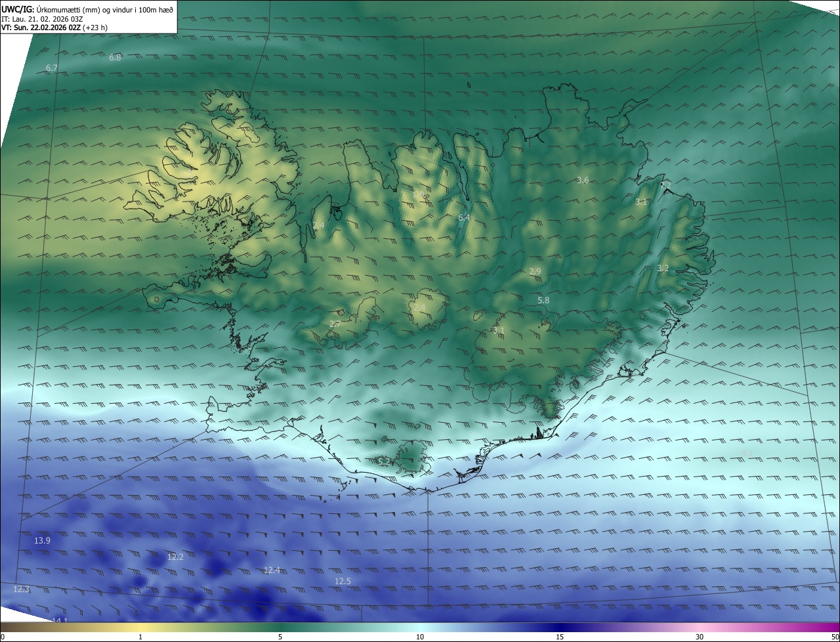Select the 3.6 value on the map
Viewport: 840px width, 642px height.
tap(582, 181)
